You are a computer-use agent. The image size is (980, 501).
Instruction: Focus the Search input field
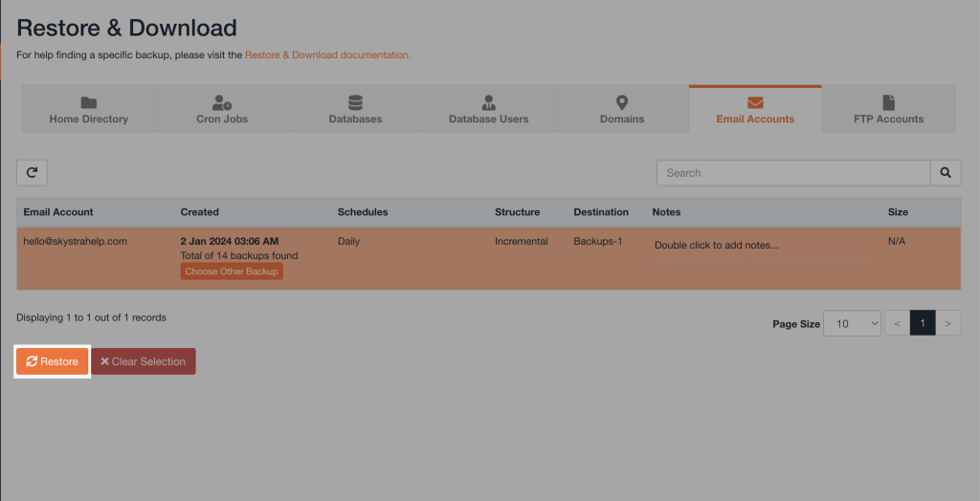(x=793, y=173)
